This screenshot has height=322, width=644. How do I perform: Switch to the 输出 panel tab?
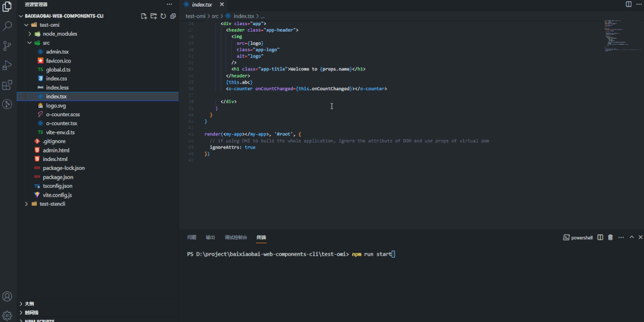210,237
